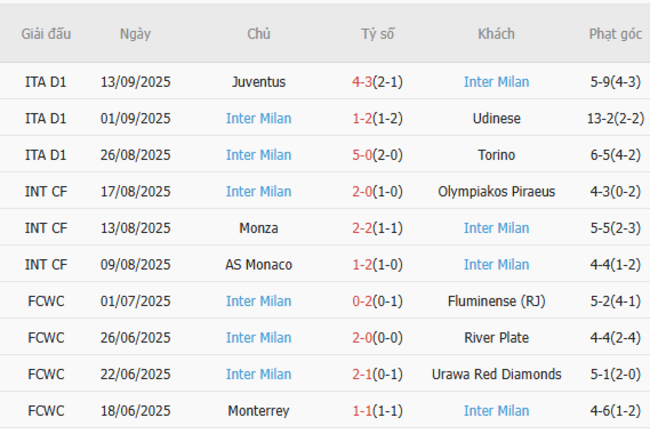650x434 pixels.
Task: Click the "Giải đấu" column header
Action: click(x=46, y=34)
